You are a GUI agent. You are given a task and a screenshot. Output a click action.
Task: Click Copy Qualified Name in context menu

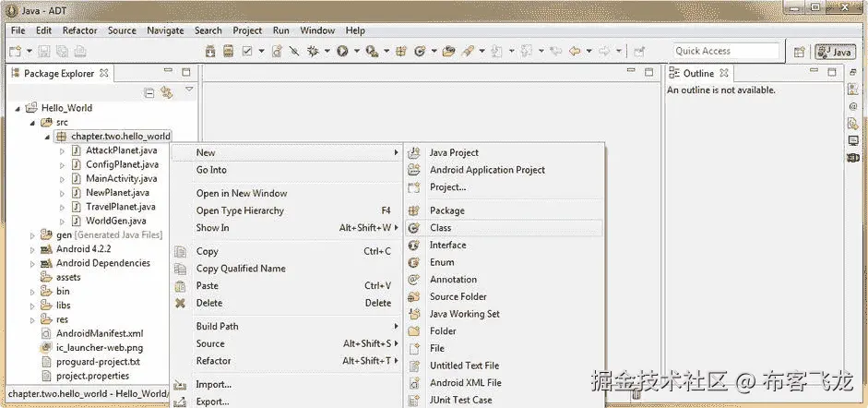pos(286,268)
